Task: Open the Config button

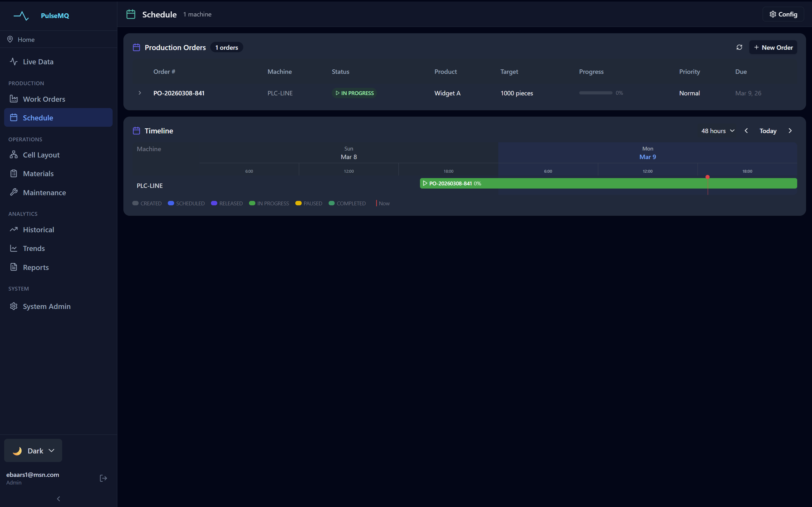Action: click(x=783, y=14)
